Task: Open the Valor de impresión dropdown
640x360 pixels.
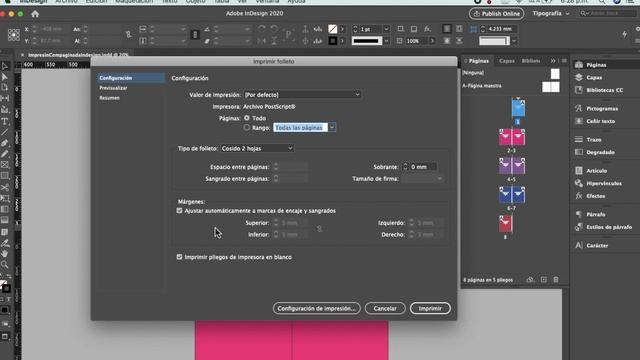Action: (x=302, y=95)
